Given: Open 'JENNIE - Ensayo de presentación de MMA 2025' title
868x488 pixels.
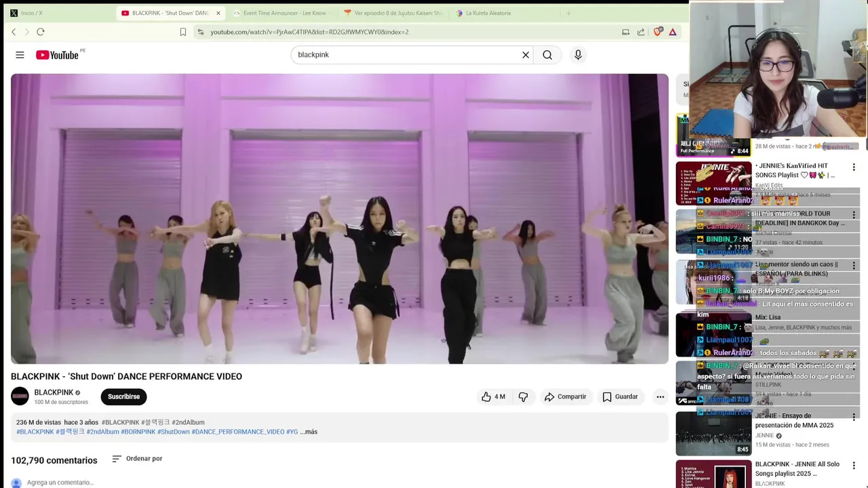Looking at the screenshot, I should click(794, 421).
